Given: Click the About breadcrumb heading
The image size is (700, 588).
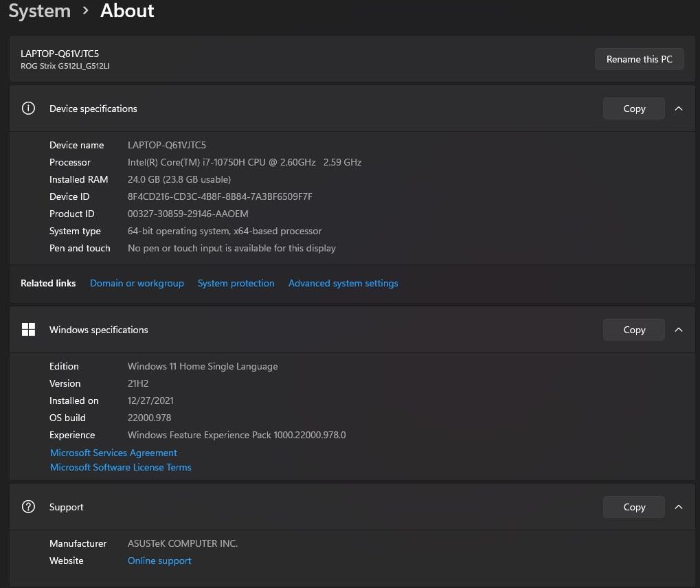Looking at the screenshot, I should click(127, 11).
